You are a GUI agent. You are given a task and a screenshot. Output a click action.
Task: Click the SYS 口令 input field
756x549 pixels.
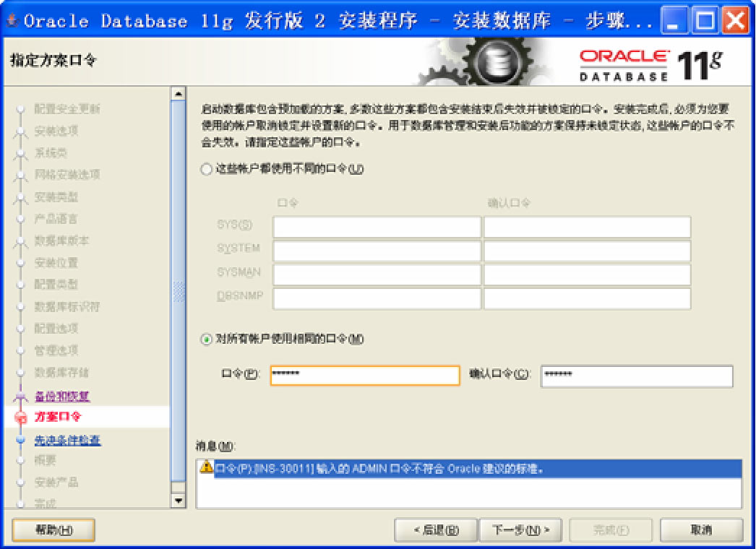[x=377, y=227]
